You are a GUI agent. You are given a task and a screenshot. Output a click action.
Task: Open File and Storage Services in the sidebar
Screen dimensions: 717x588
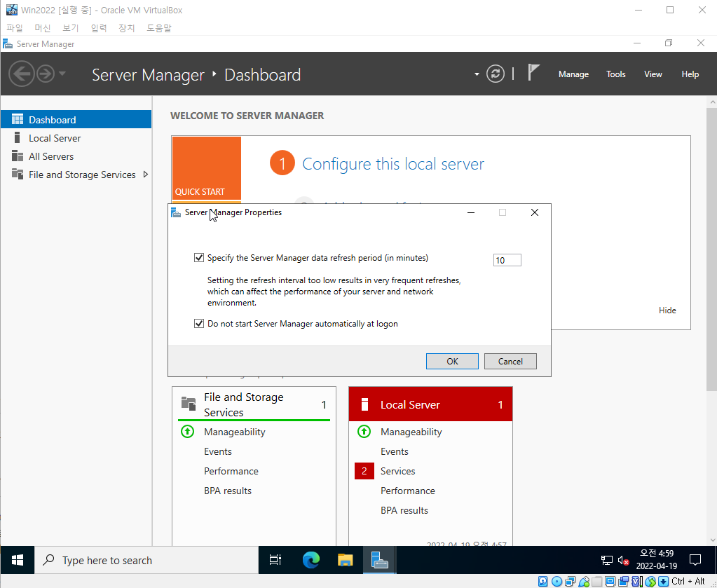(x=76, y=175)
